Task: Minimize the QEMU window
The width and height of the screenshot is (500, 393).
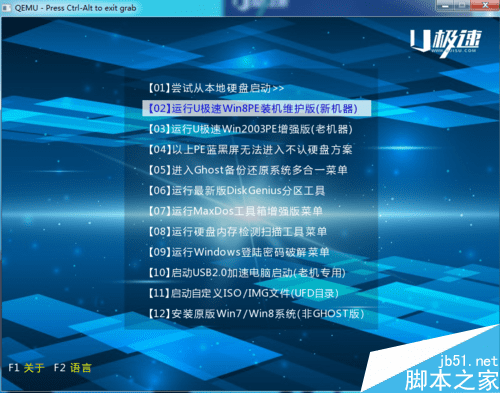Action: [445, 5]
